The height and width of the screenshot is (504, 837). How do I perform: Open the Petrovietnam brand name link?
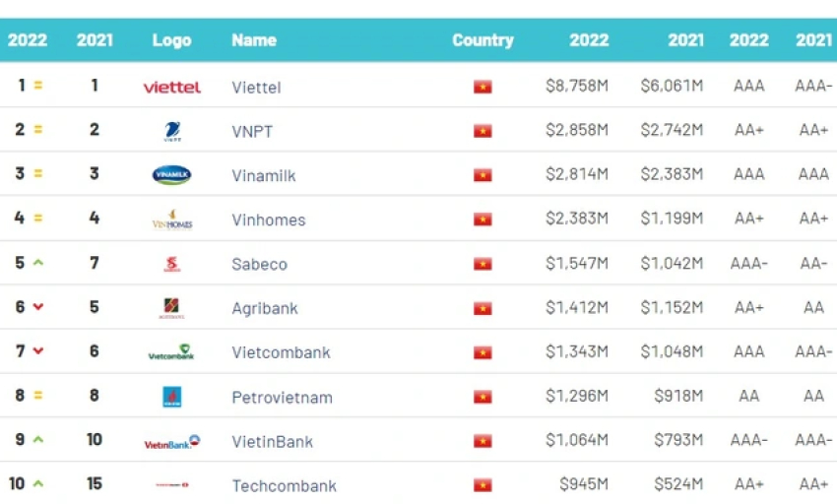pos(282,398)
